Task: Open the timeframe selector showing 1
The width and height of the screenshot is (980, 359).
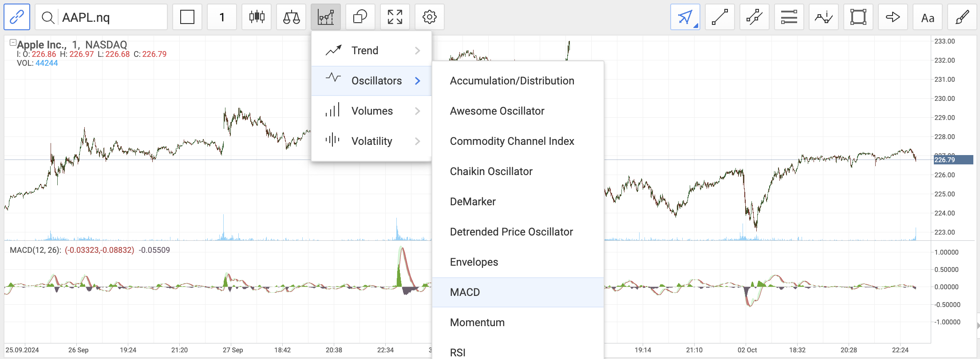Action: [222, 17]
